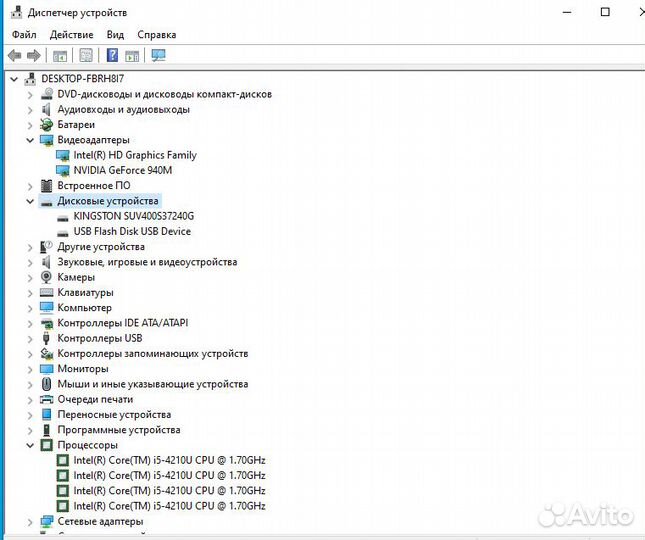The image size is (645, 540).
Task: Click the blue Help question mark icon
Action: 112,55
